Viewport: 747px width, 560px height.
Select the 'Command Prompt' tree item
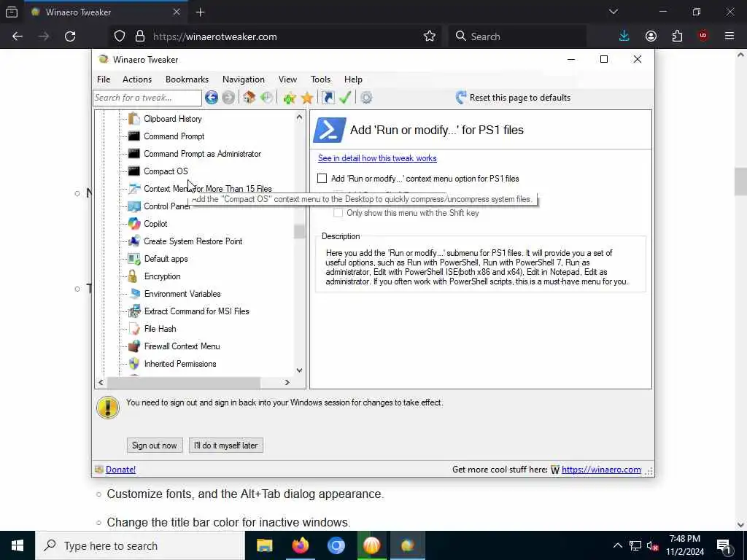click(174, 136)
